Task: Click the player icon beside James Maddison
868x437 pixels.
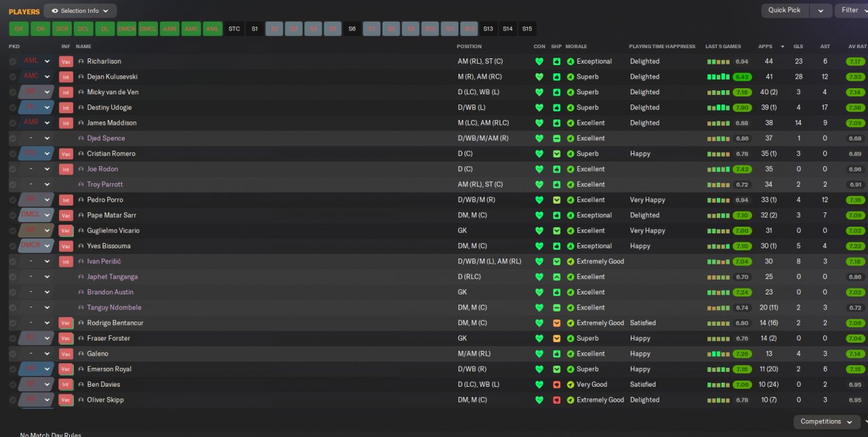Action: tap(81, 123)
